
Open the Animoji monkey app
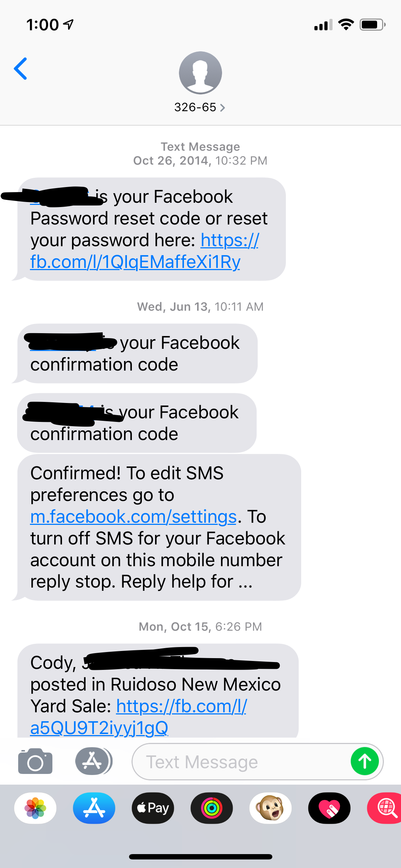click(x=271, y=808)
